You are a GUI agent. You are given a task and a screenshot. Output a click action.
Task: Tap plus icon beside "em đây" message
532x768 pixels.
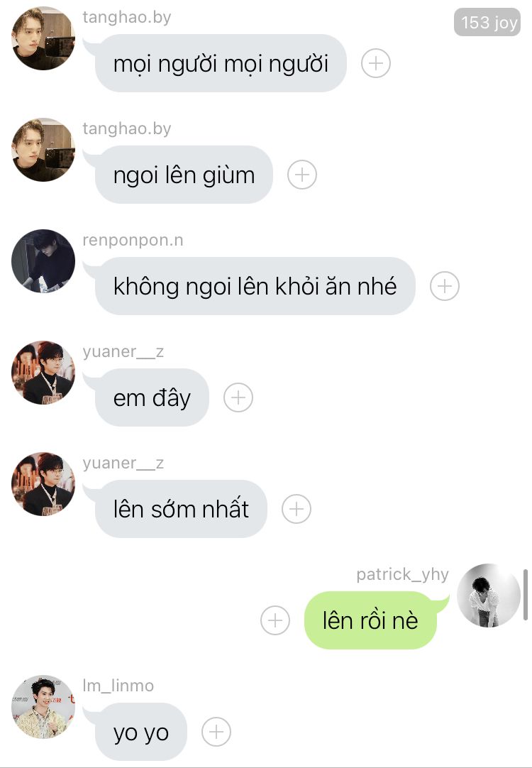238,397
